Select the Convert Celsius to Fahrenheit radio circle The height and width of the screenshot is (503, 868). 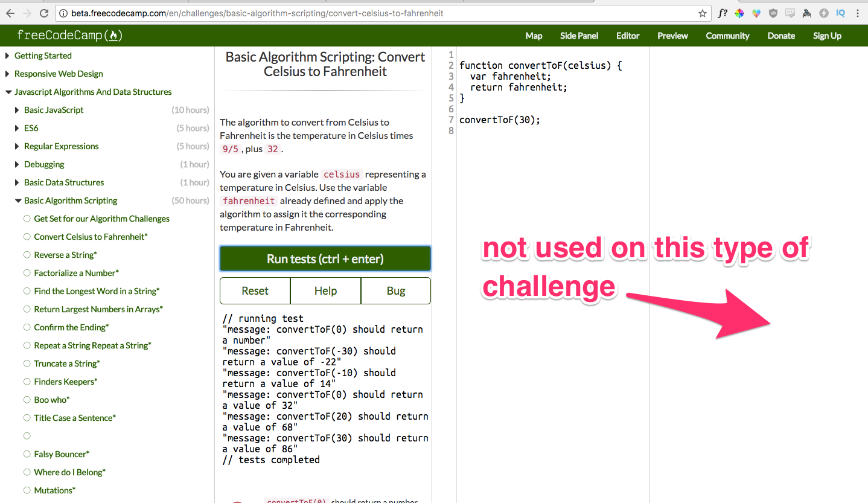pyautogui.click(x=27, y=236)
